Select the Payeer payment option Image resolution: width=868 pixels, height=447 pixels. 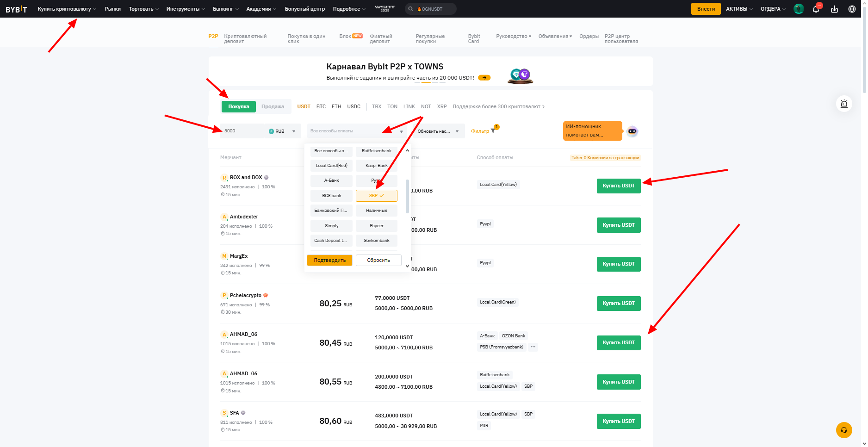(377, 226)
